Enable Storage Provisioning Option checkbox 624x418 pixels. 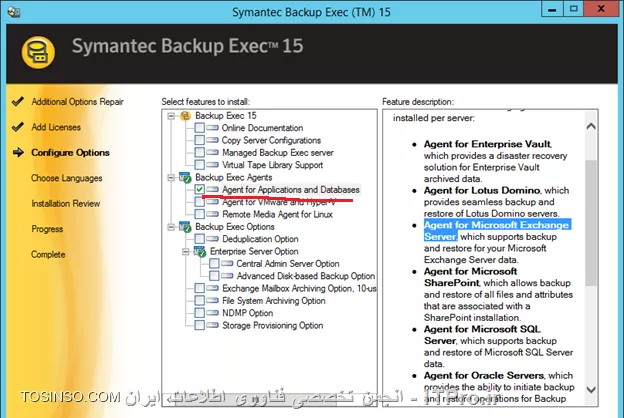coord(200,325)
